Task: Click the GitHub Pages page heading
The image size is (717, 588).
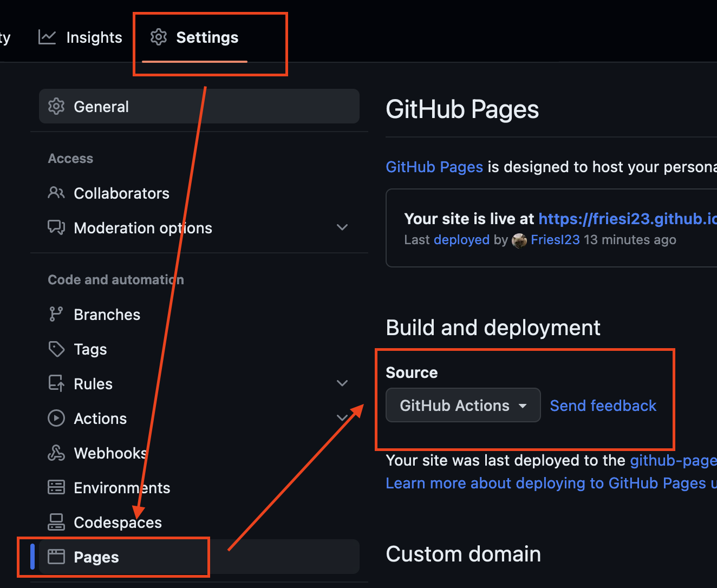Action: click(462, 109)
